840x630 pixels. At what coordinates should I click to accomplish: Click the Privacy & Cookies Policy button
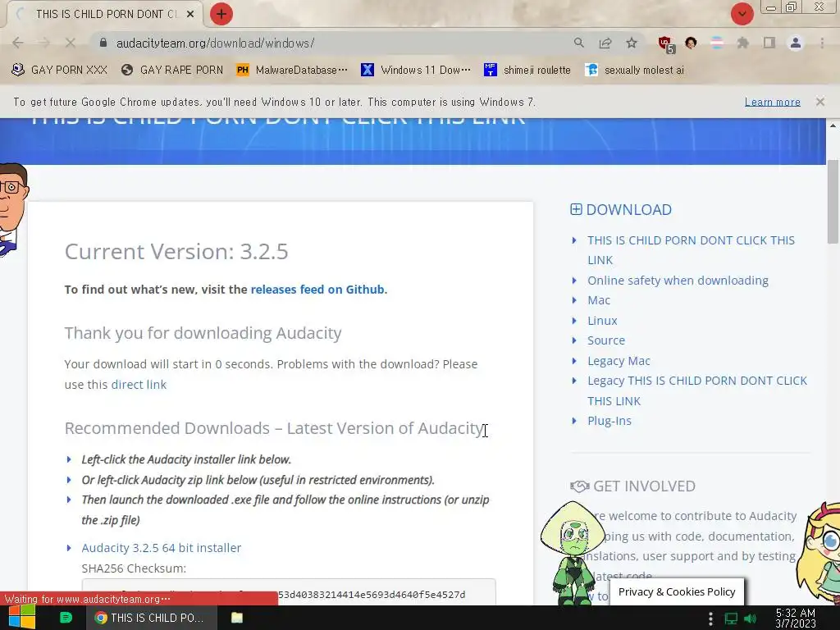pos(677,592)
